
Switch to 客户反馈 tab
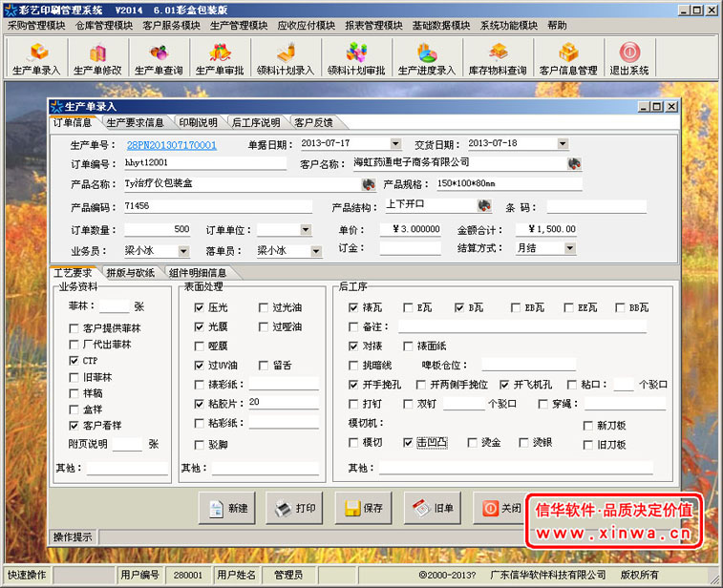tap(314, 122)
